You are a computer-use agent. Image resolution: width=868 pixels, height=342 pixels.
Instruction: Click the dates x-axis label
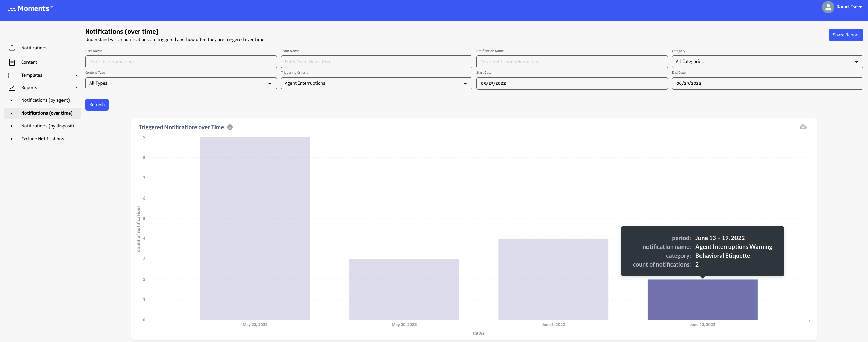point(479,333)
